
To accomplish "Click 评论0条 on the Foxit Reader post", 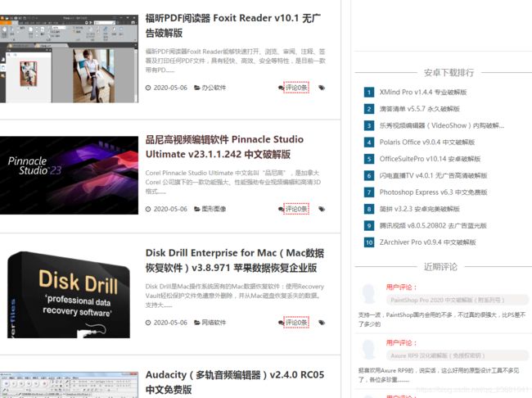I will [x=296, y=88].
